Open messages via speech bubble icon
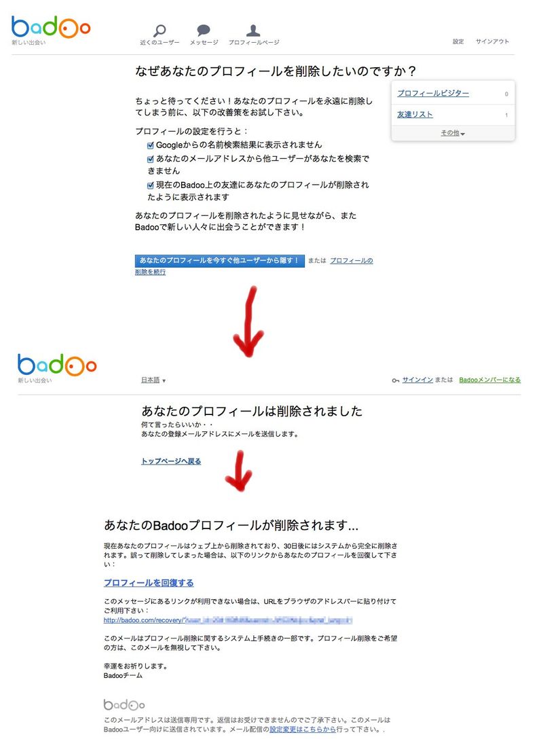Viewport: 543px width, 756px height. 204,31
